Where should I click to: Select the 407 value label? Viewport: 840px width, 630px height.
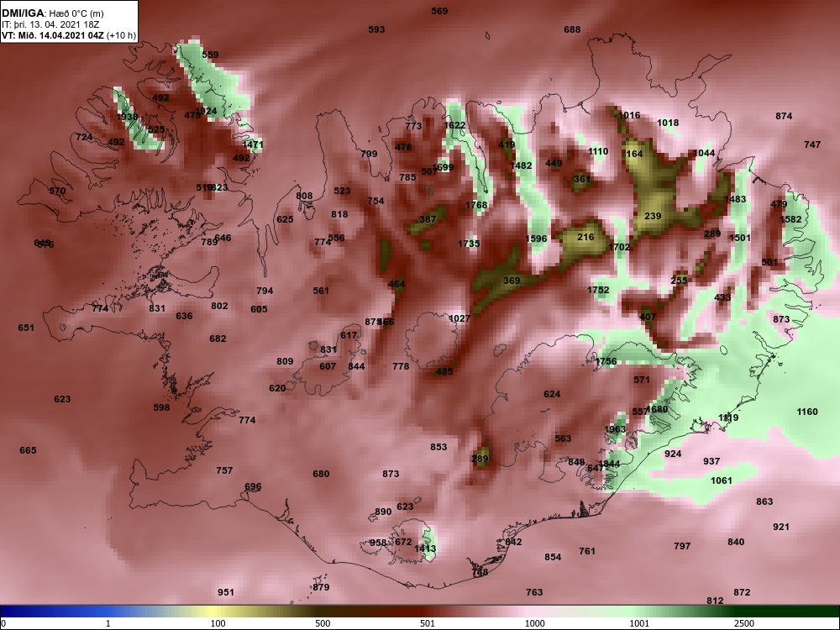648,317
